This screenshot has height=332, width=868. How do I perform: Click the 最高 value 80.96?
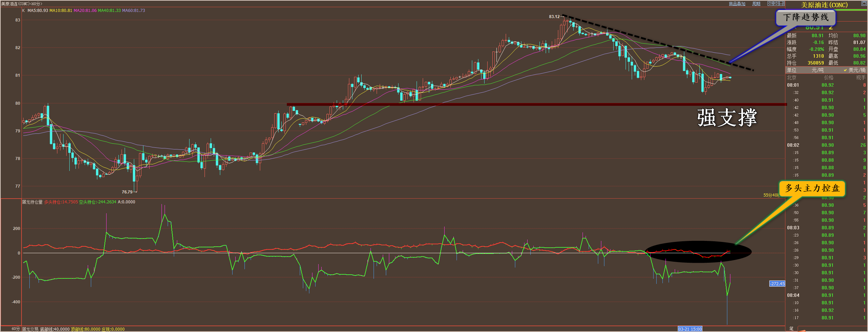point(859,56)
